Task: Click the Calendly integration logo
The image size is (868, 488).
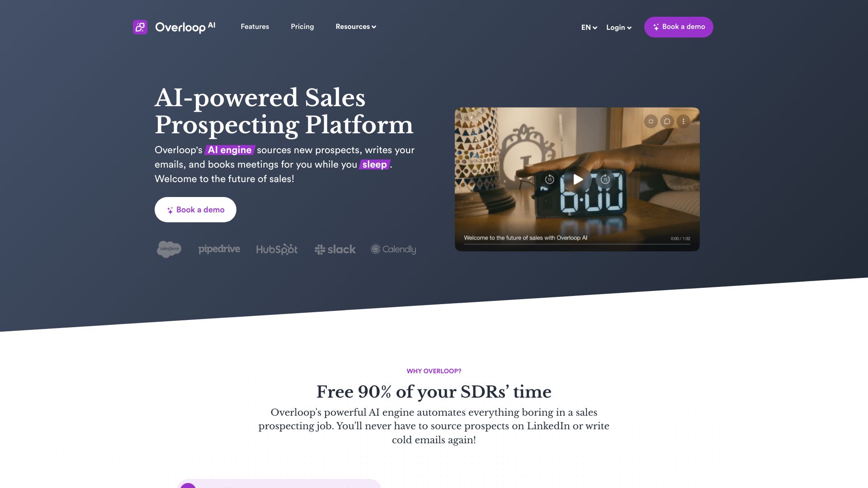Action: (393, 249)
